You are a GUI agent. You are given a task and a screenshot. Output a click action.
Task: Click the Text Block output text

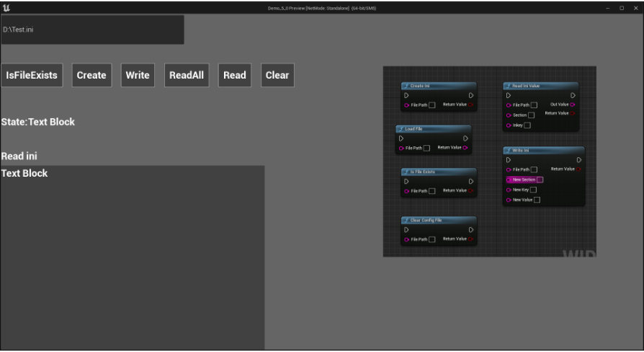pos(24,173)
